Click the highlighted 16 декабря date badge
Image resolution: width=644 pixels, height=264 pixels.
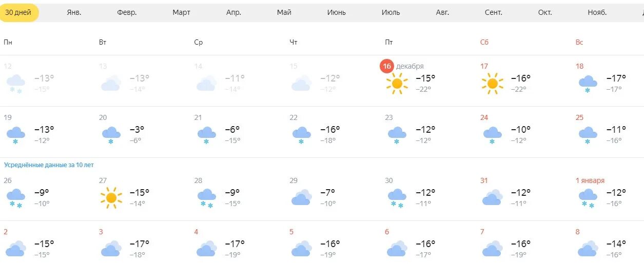coord(387,66)
